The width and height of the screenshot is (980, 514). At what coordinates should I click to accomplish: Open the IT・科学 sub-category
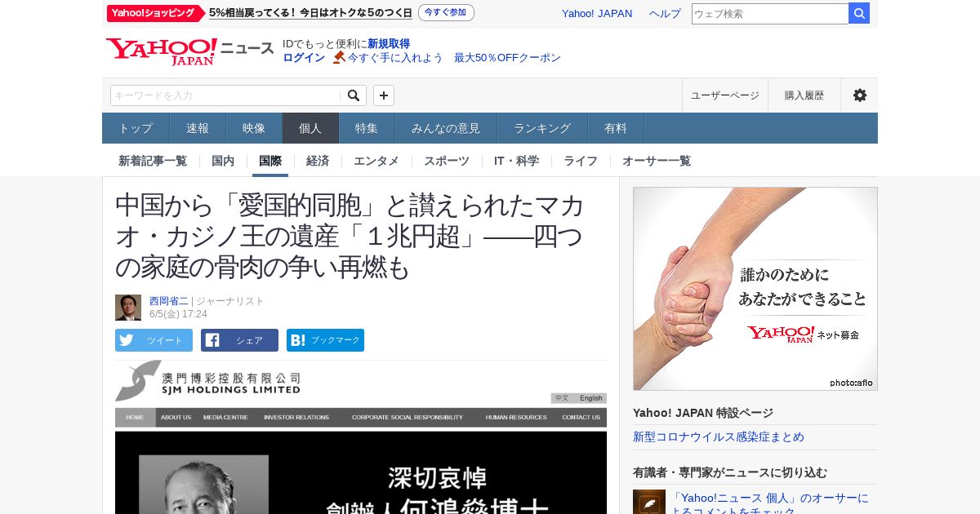click(x=516, y=161)
